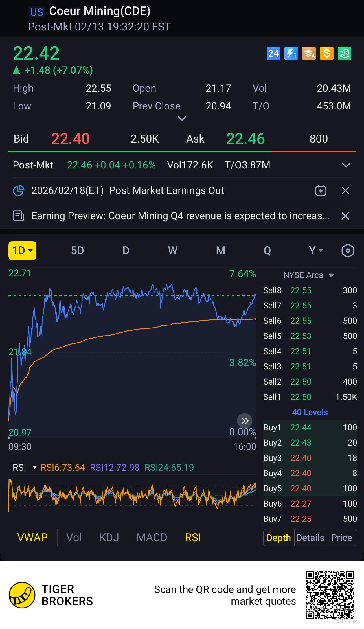Switch to the Price tab

click(341, 538)
